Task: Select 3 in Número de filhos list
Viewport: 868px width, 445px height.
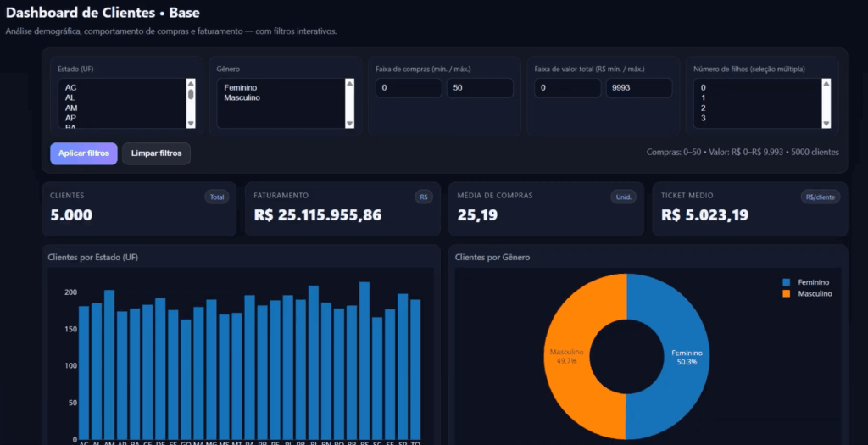Action: 757,118
